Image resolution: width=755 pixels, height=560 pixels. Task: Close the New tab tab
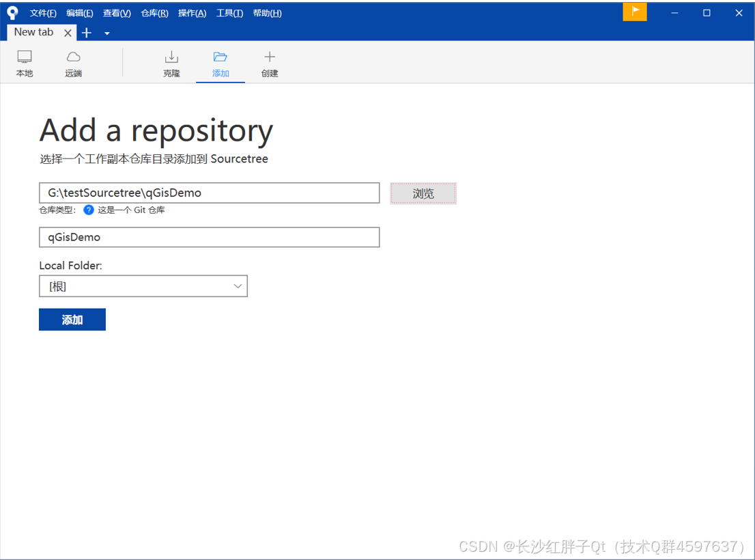pyautogui.click(x=68, y=33)
